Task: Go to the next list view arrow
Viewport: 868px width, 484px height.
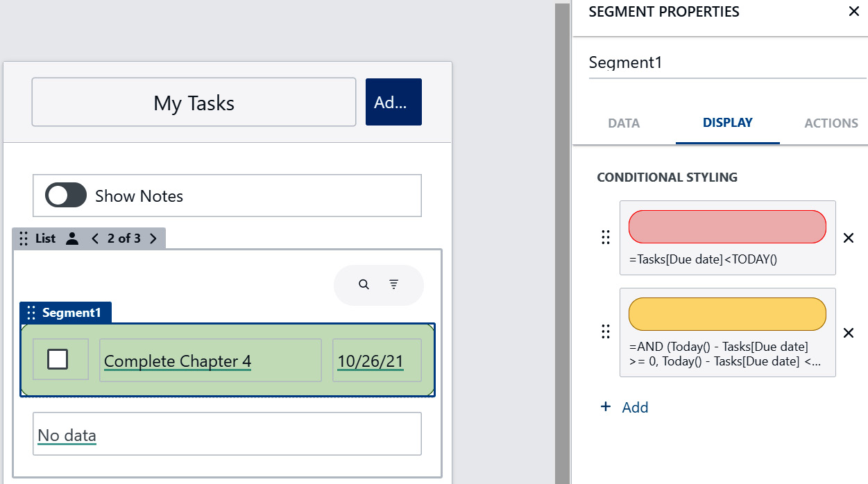Action: coord(153,239)
